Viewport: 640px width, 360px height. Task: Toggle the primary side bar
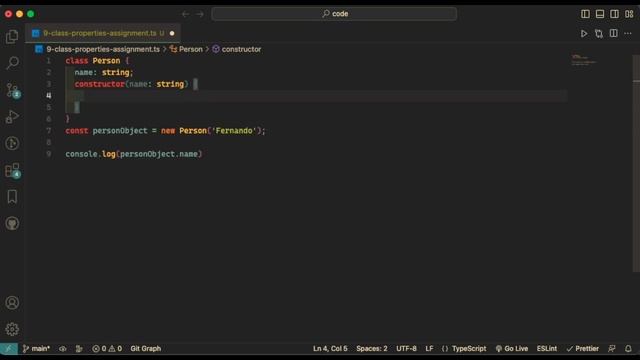click(x=585, y=14)
